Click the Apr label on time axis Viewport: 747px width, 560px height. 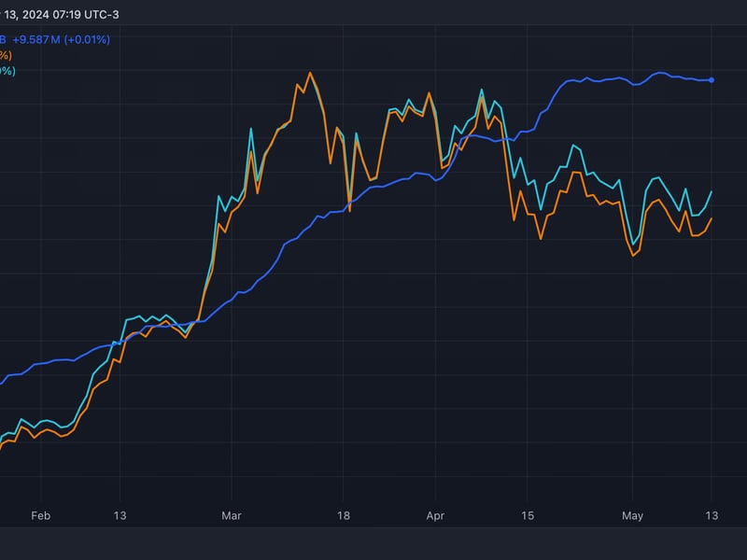point(435,514)
